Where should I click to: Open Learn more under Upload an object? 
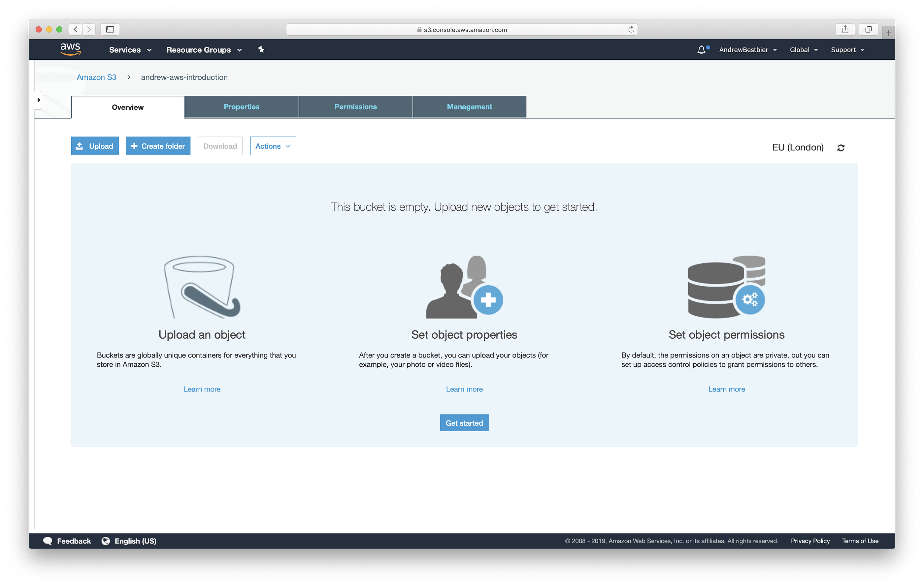[x=202, y=389]
